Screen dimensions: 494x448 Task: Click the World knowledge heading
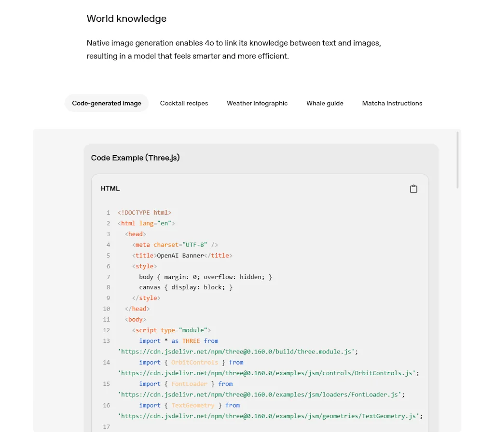coord(126,18)
